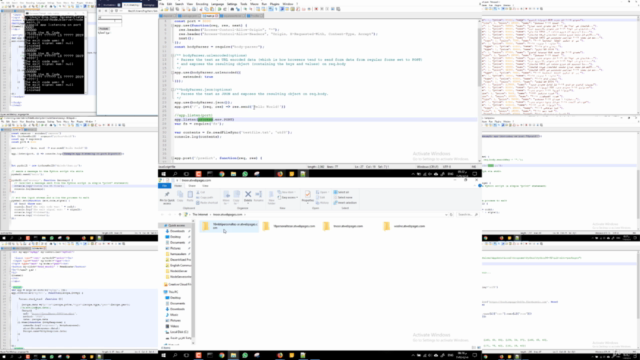Select This PC in Explorer navigation pane

172,292
